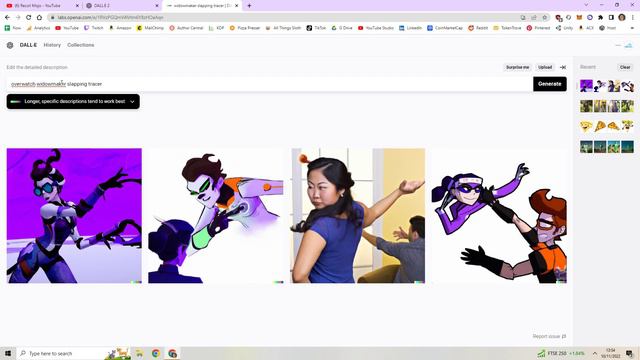Clear the recent generations list
This screenshot has width=640, height=360.
coord(625,67)
